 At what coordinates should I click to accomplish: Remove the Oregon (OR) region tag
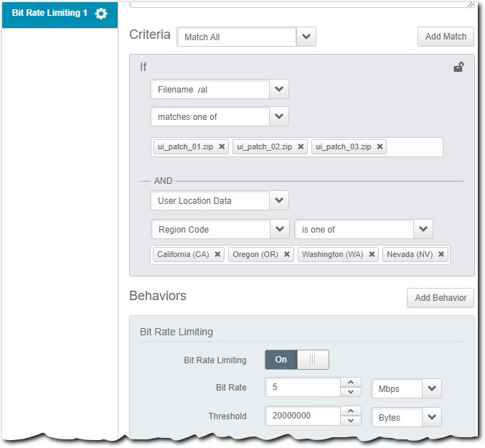click(x=287, y=254)
